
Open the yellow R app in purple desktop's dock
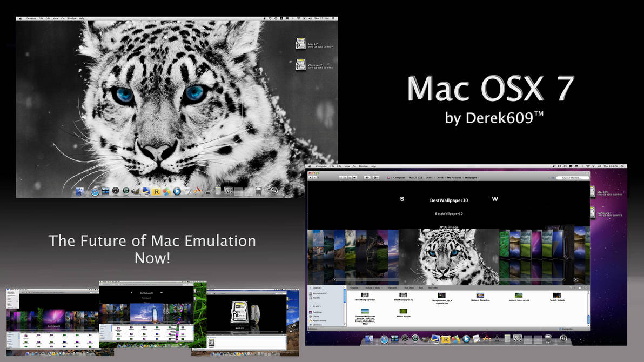click(x=446, y=339)
